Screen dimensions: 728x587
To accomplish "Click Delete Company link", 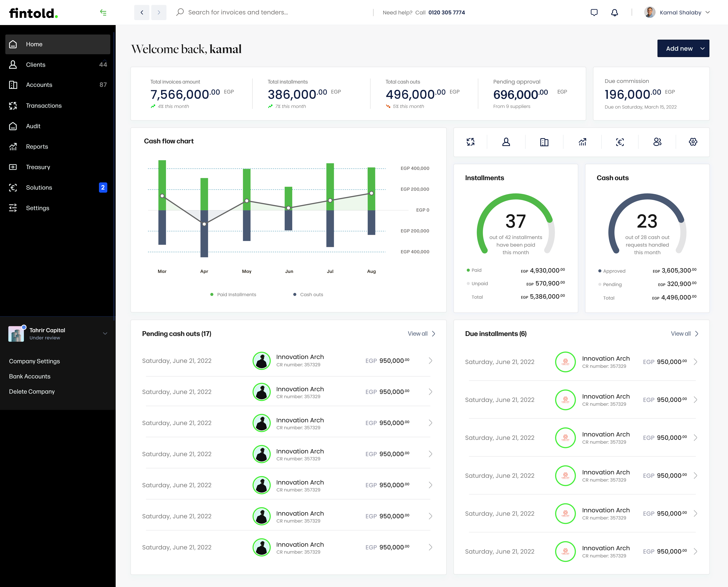I will (x=32, y=392).
